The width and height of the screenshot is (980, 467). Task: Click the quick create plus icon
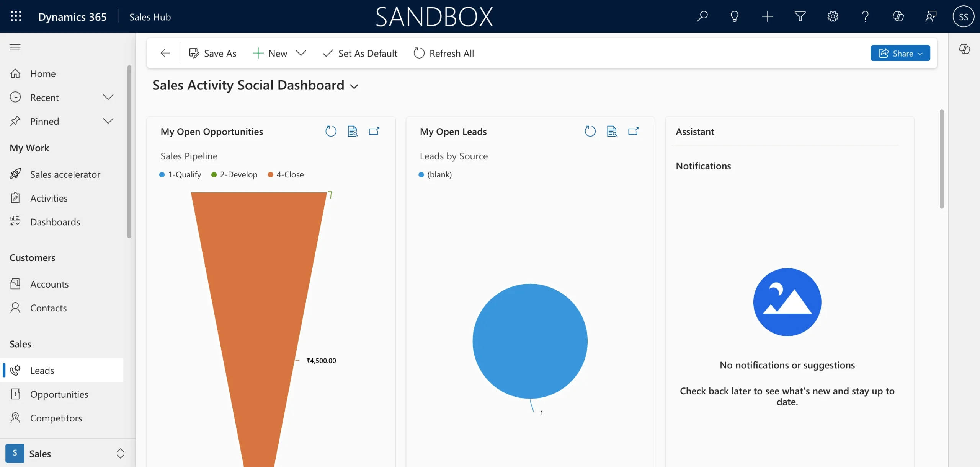[768, 16]
